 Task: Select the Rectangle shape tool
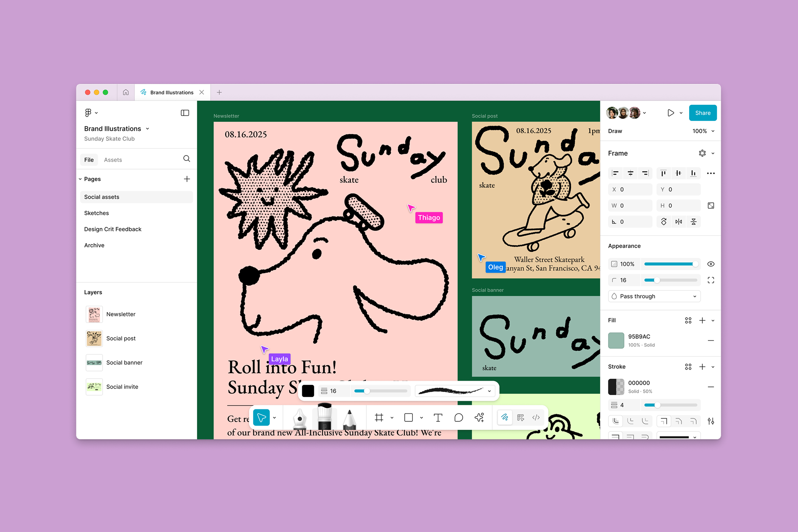click(409, 418)
